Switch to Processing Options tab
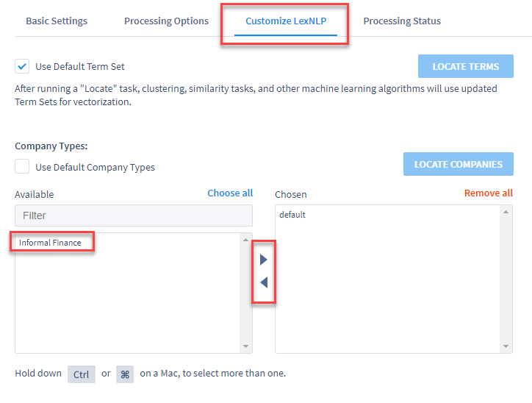Image resolution: width=532 pixels, height=403 pixels. [166, 21]
